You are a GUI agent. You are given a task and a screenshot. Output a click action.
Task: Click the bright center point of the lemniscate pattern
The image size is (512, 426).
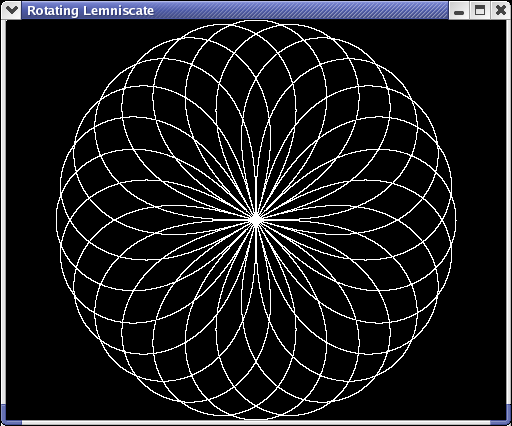pos(256,220)
